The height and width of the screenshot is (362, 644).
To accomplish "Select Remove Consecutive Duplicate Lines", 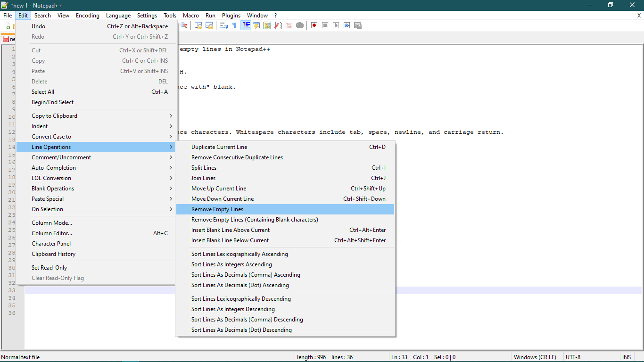I will [x=237, y=157].
